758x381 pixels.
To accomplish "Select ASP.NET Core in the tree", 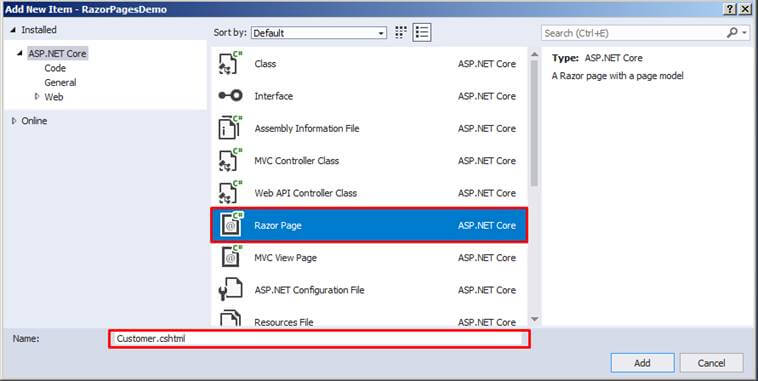I will point(58,54).
